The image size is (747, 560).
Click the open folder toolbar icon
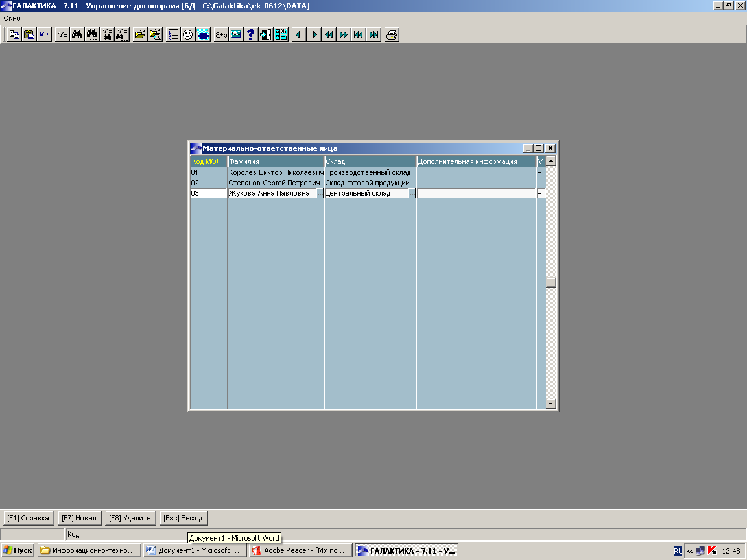click(139, 35)
